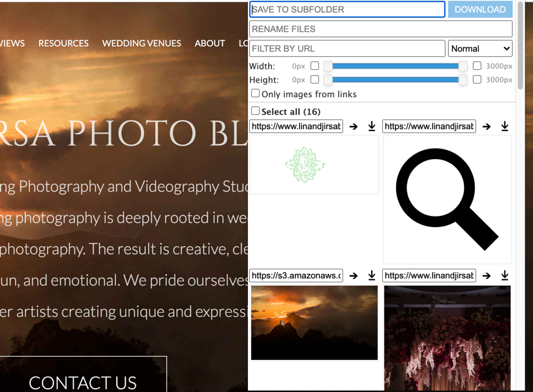Open the Normal filter mode dropdown

point(480,49)
